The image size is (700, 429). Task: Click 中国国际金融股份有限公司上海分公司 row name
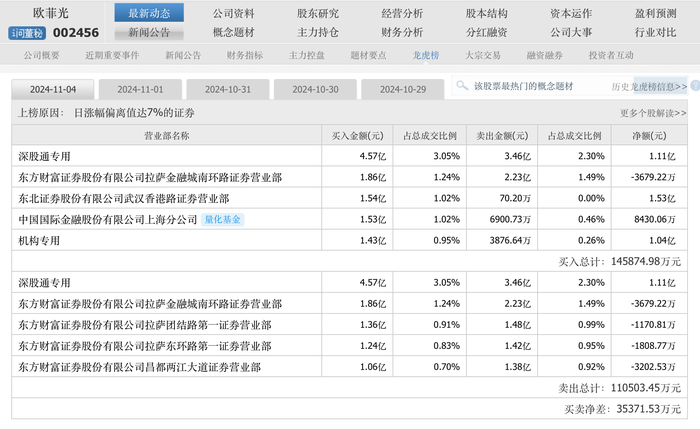[x=108, y=219]
